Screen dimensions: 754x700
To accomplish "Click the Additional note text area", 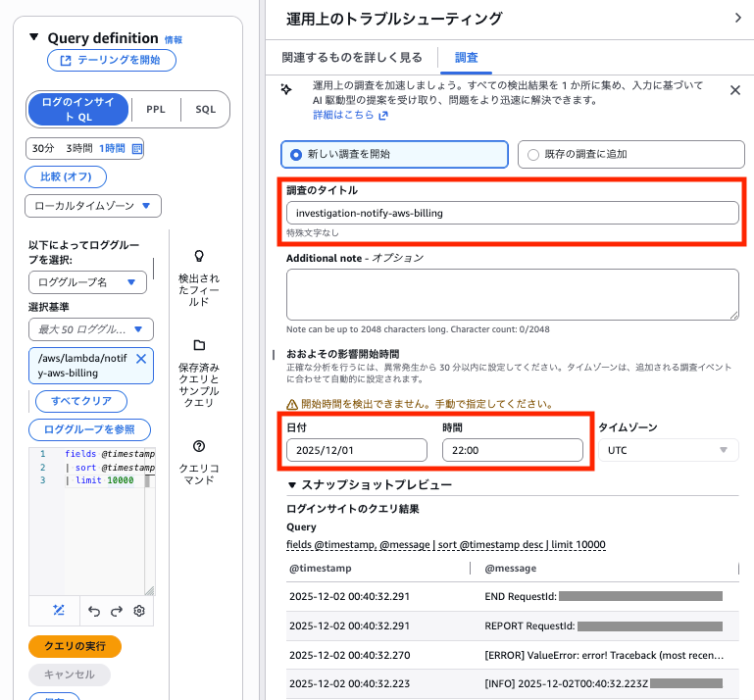I will (x=512, y=295).
